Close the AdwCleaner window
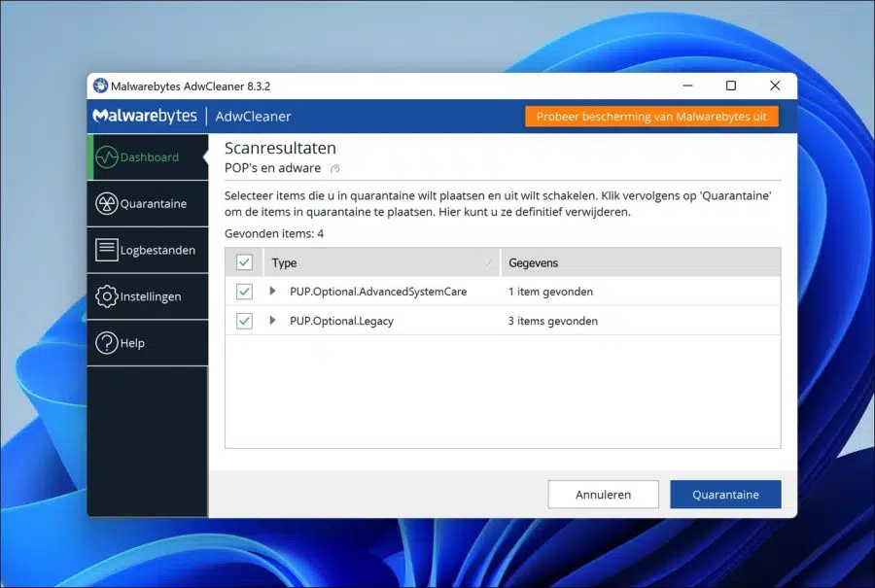Viewport: 875px width, 588px height. click(x=775, y=86)
